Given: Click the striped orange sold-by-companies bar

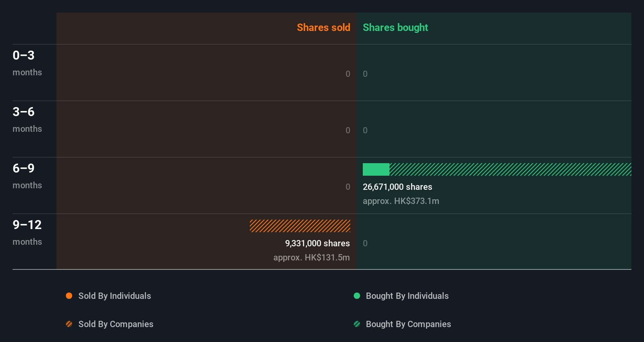Looking at the screenshot, I should coord(300,226).
